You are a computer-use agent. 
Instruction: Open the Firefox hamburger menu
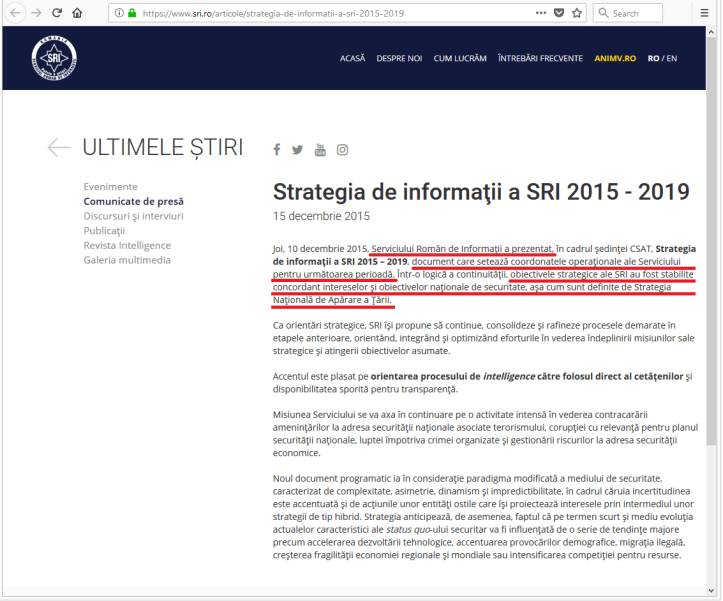[x=704, y=13]
